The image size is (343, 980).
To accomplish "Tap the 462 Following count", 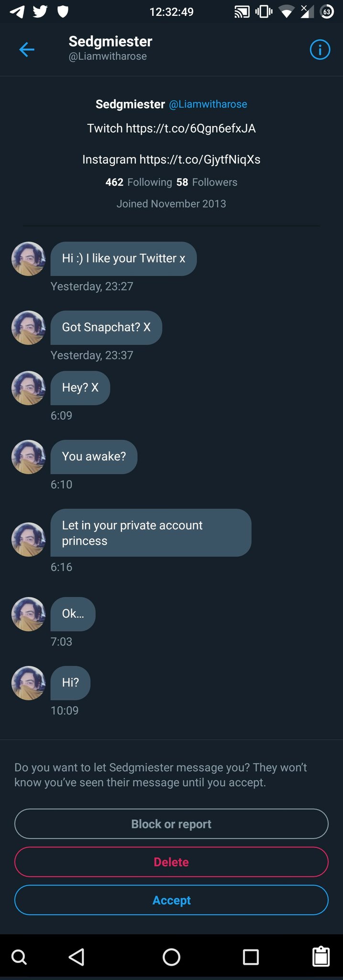I will (x=138, y=182).
